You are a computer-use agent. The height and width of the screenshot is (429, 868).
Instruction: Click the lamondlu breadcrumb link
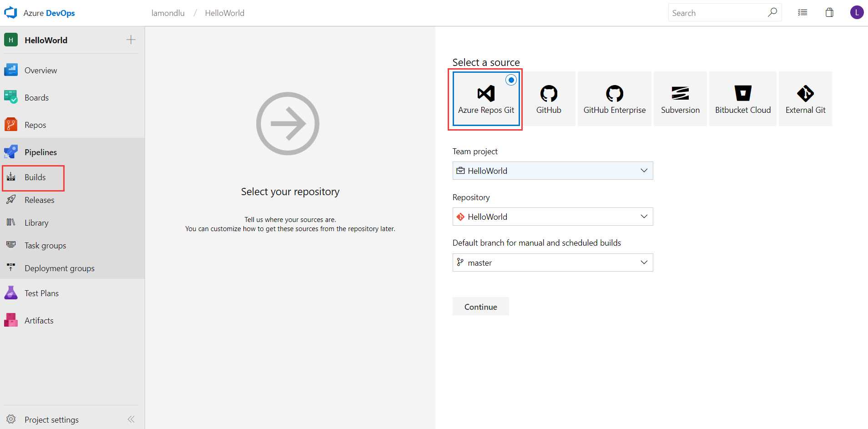pos(168,13)
